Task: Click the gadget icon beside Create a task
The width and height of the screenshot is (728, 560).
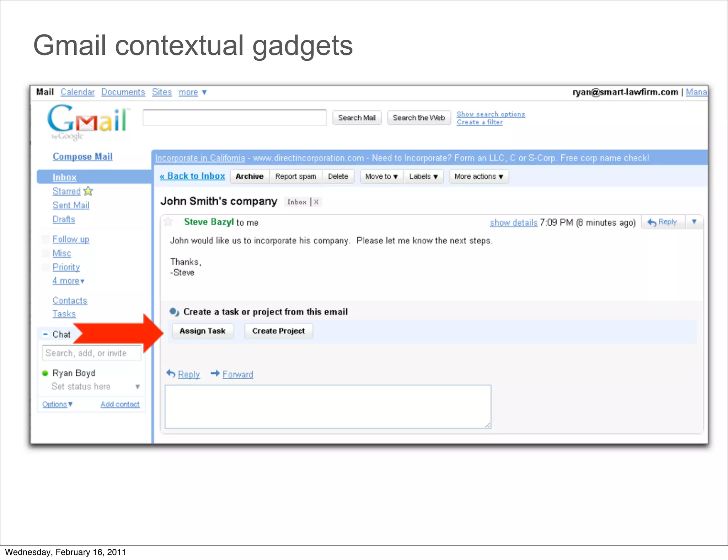Action: 174,312
